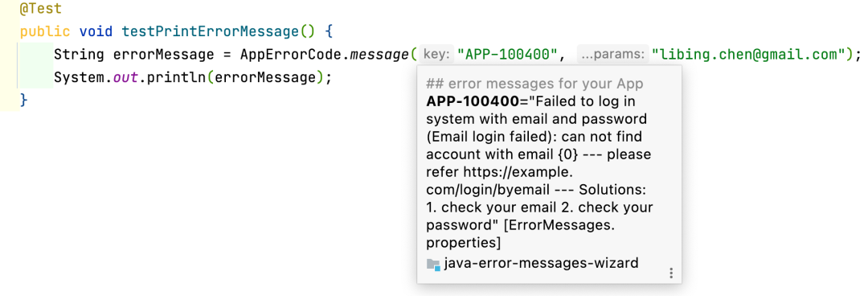Click the "...params:" parameter hint
This screenshot has width=868, height=296.
pyautogui.click(x=612, y=55)
